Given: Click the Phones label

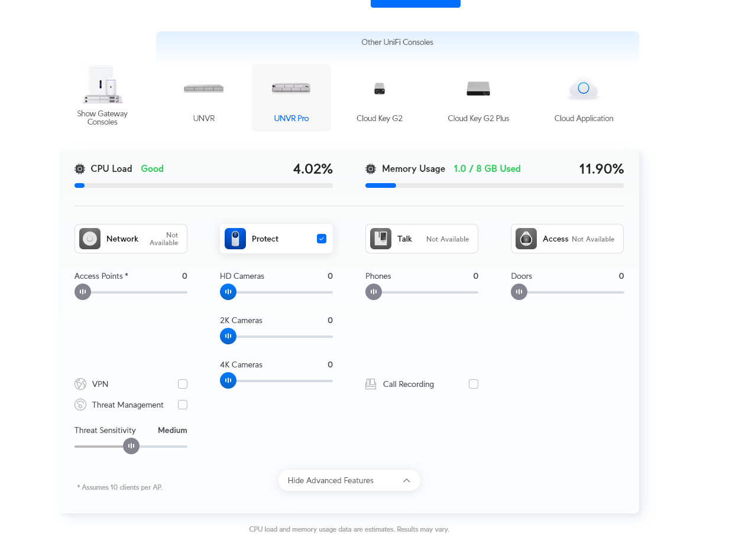Looking at the screenshot, I should point(378,276).
